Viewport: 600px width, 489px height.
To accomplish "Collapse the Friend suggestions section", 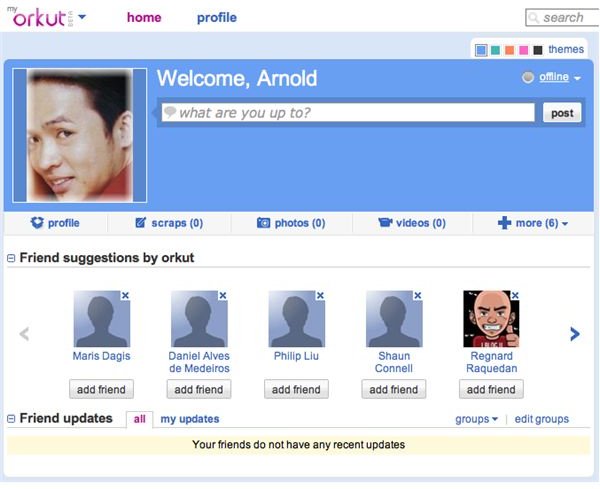I will [11, 258].
